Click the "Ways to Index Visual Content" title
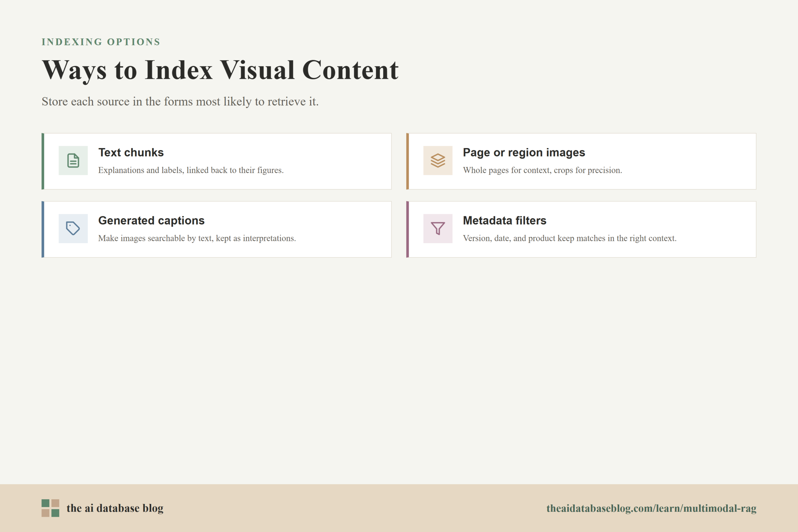The width and height of the screenshot is (798, 532). [x=220, y=70]
